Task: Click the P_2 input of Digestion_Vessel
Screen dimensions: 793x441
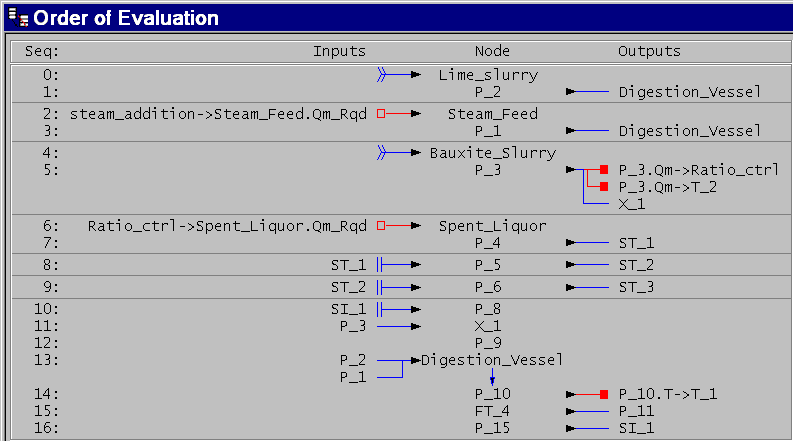Action: coord(353,360)
